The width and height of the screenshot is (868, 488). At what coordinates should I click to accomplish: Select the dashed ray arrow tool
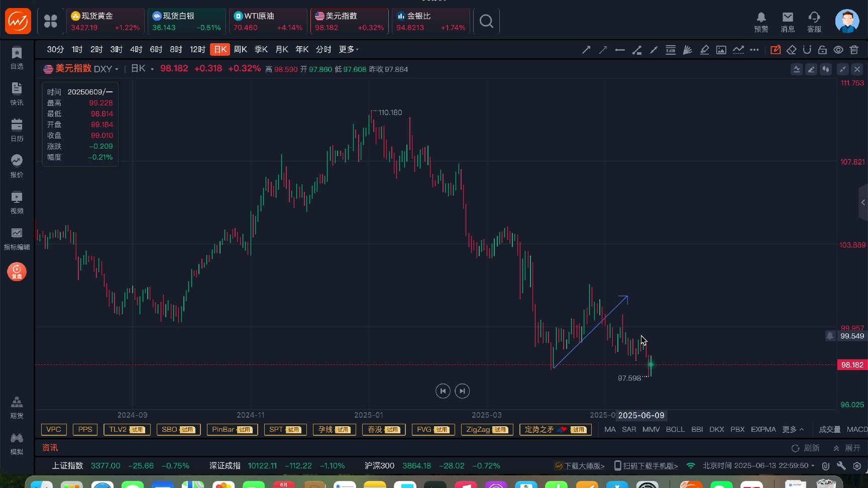click(x=603, y=50)
